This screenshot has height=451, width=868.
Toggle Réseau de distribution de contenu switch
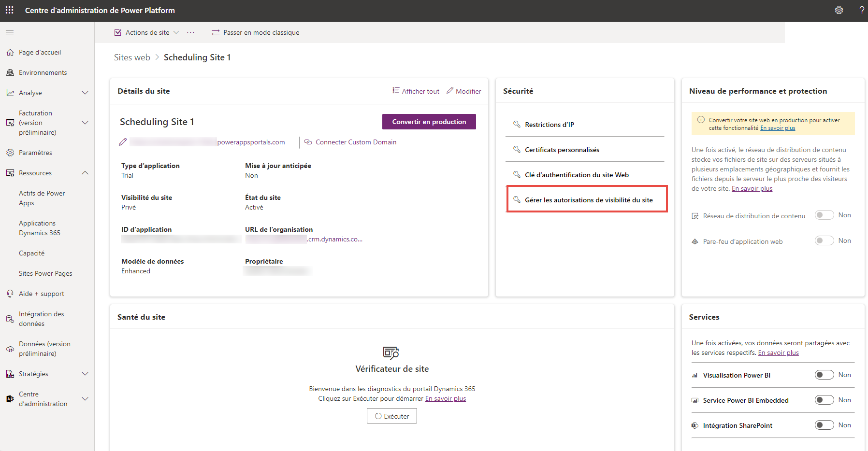click(825, 215)
